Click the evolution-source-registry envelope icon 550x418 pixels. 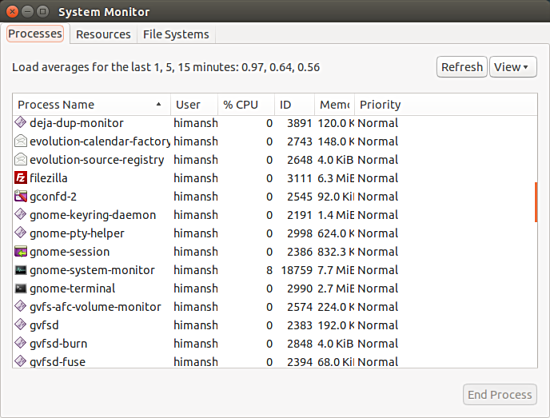tap(20, 159)
